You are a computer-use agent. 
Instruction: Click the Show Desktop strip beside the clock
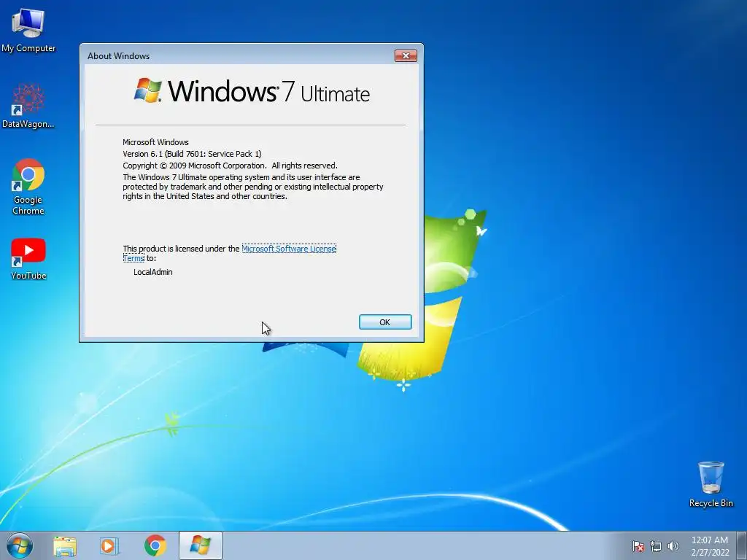[x=742, y=545]
